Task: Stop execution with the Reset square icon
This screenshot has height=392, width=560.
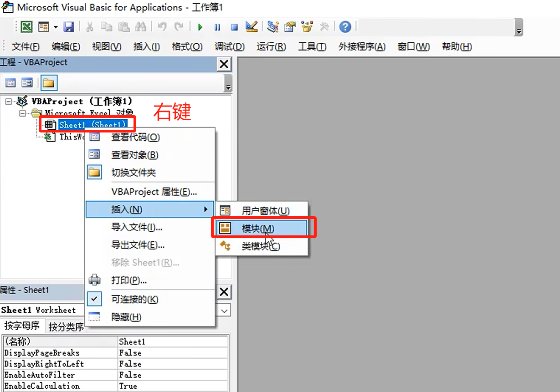Action: (x=234, y=27)
